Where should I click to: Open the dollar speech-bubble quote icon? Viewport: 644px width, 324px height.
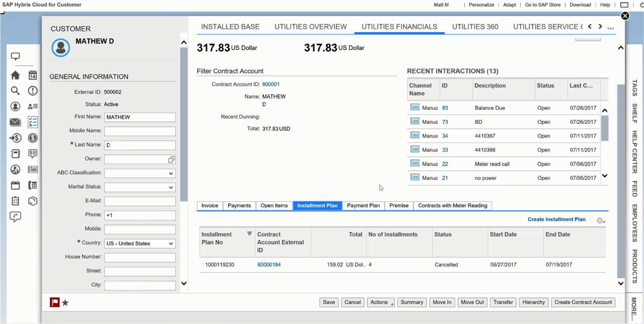coord(33,154)
